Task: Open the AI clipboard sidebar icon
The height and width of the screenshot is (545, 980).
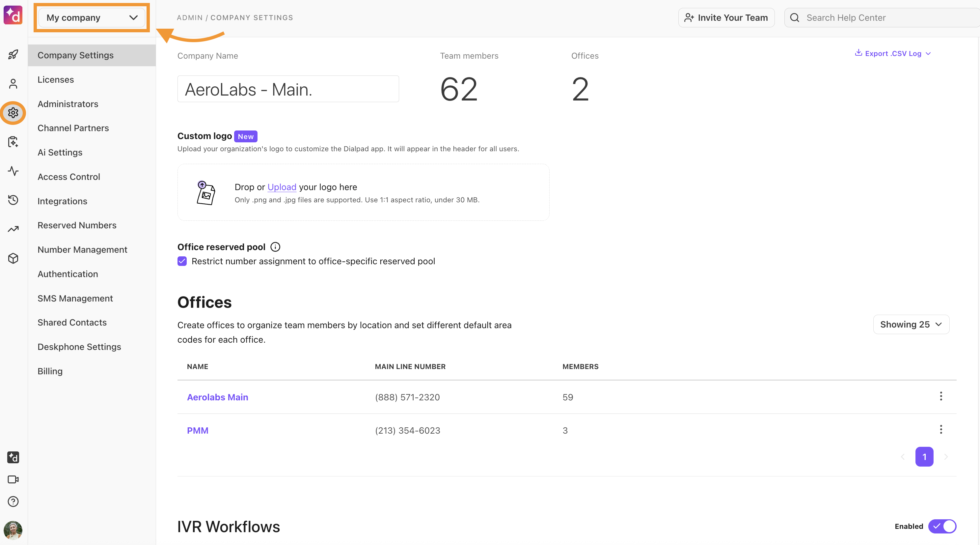Action: tap(13, 142)
